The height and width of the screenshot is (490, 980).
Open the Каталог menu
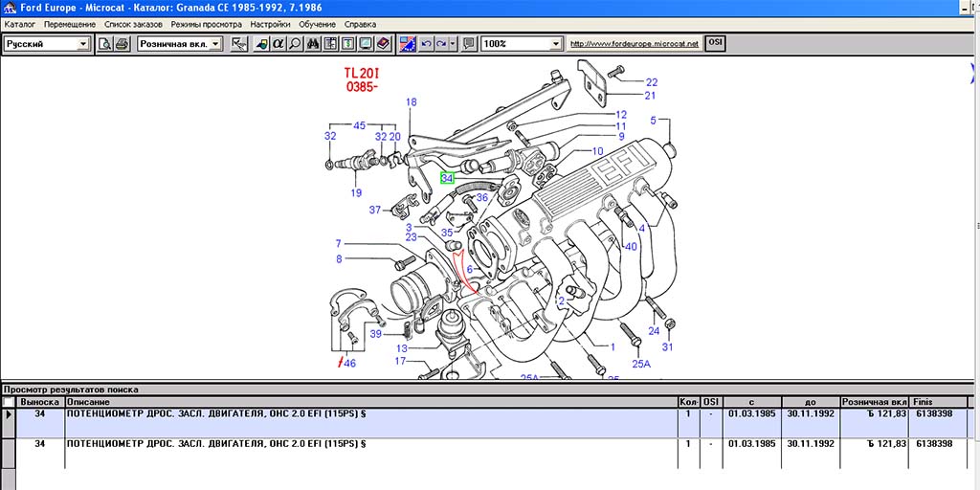coord(19,24)
